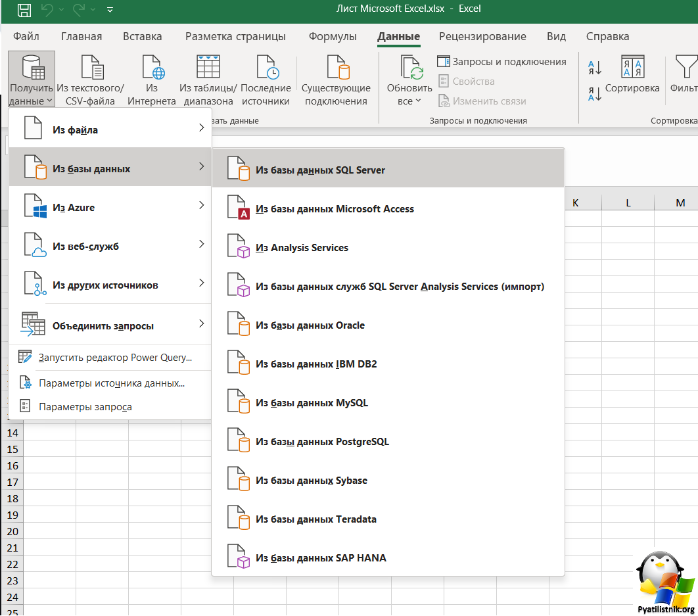Screen dimensions: 698x616
Task: Open the Разметка страницы tab
Action: [x=235, y=37]
